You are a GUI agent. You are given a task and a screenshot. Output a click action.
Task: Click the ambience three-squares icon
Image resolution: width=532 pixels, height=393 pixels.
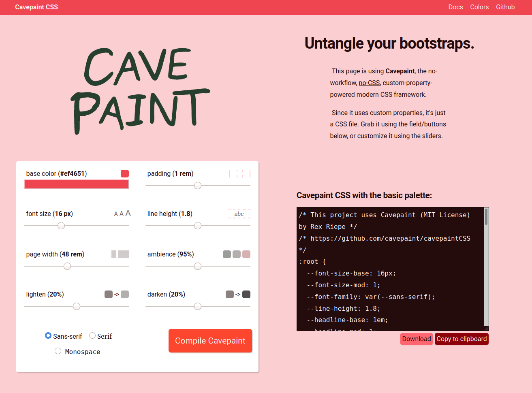coord(237,254)
